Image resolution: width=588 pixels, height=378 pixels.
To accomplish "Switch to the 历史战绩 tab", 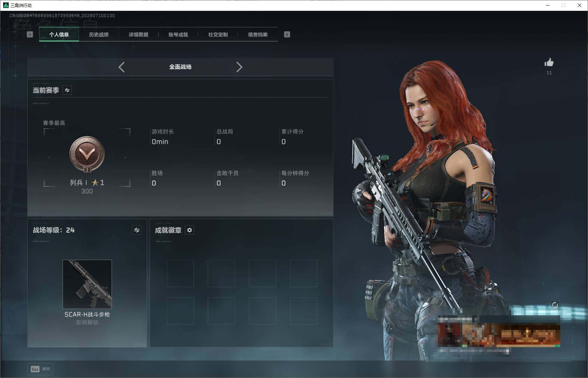I will point(99,35).
